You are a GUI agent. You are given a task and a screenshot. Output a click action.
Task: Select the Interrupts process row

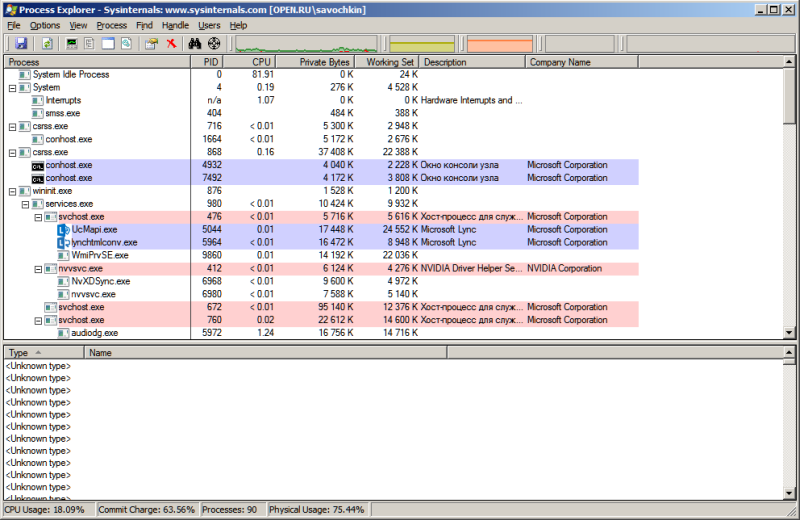coord(321,100)
